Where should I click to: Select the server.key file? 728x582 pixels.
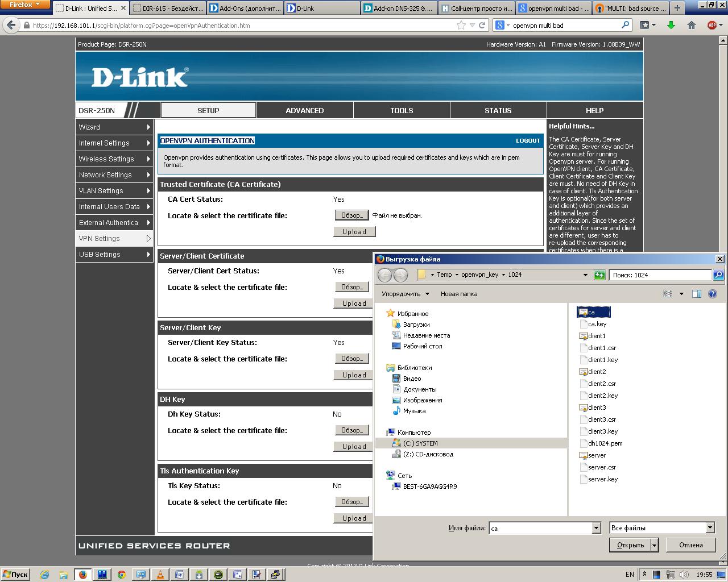coord(599,479)
